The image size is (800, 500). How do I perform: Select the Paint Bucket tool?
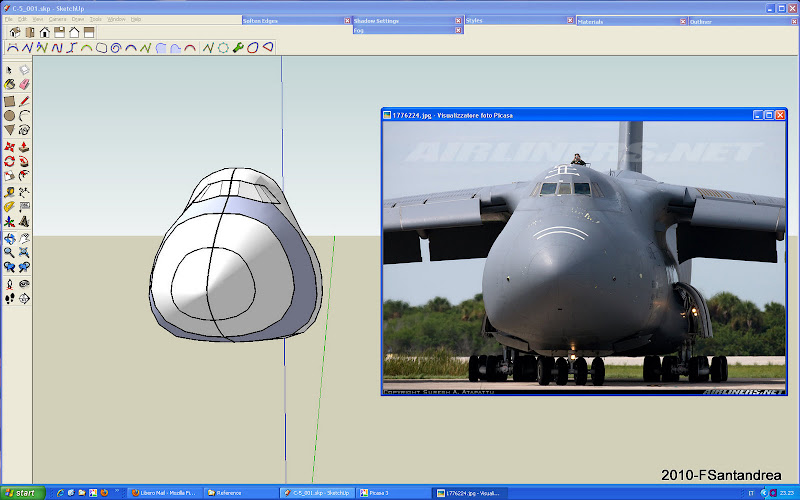click(9, 85)
